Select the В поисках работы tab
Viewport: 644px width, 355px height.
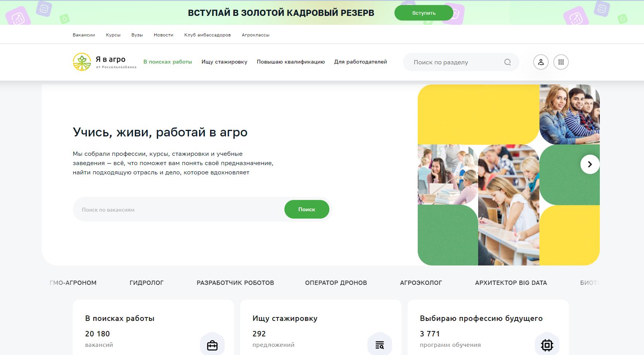pyautogui.click(x=168, y=62)
